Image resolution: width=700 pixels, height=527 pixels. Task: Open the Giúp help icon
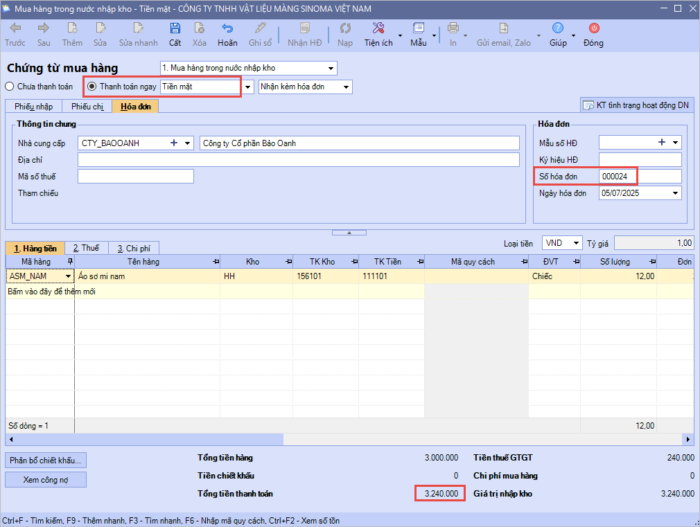pos(558,30)
